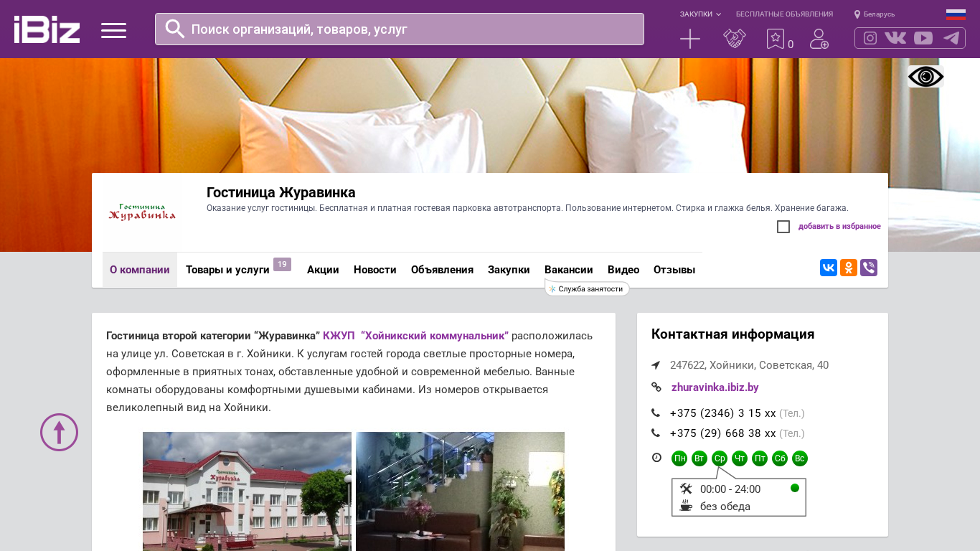Open the hamburger menu
980x551 pixels.
(x=113, y=30)
